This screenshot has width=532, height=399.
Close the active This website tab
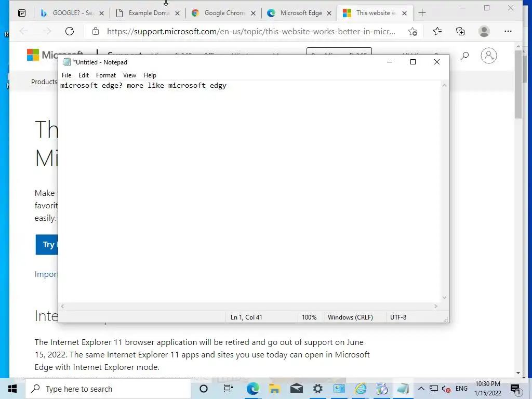click(404, 13)
